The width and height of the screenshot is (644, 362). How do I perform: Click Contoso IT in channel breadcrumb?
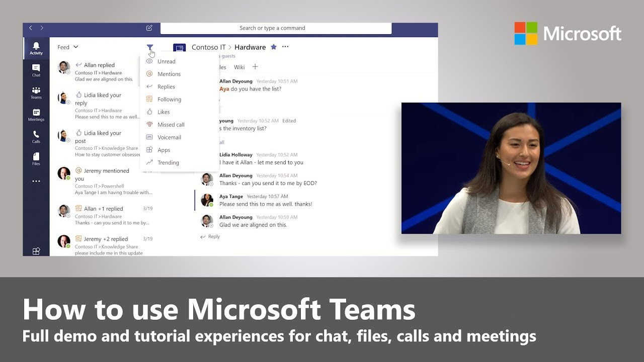(x=209, y=47)
